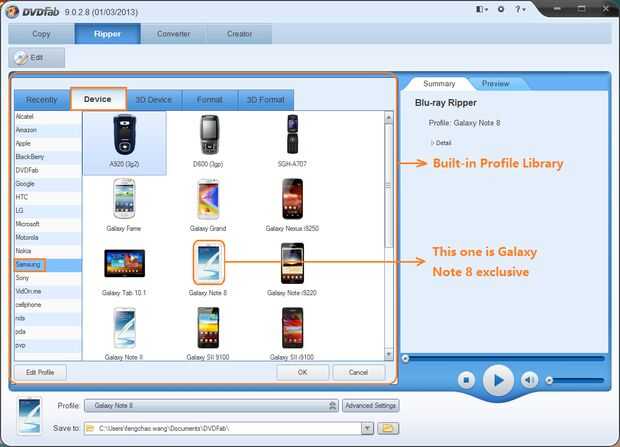Select DVDFab in the brand list
The image size is (620, 447).
pyautogui.click(x=48, y=170)
